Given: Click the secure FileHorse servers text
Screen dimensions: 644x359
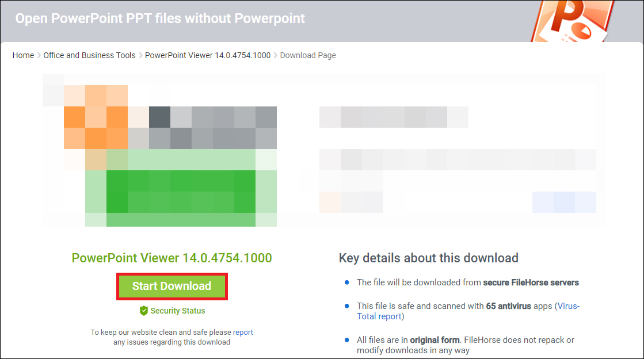Looking at the screenshot, I should point(531,282).
